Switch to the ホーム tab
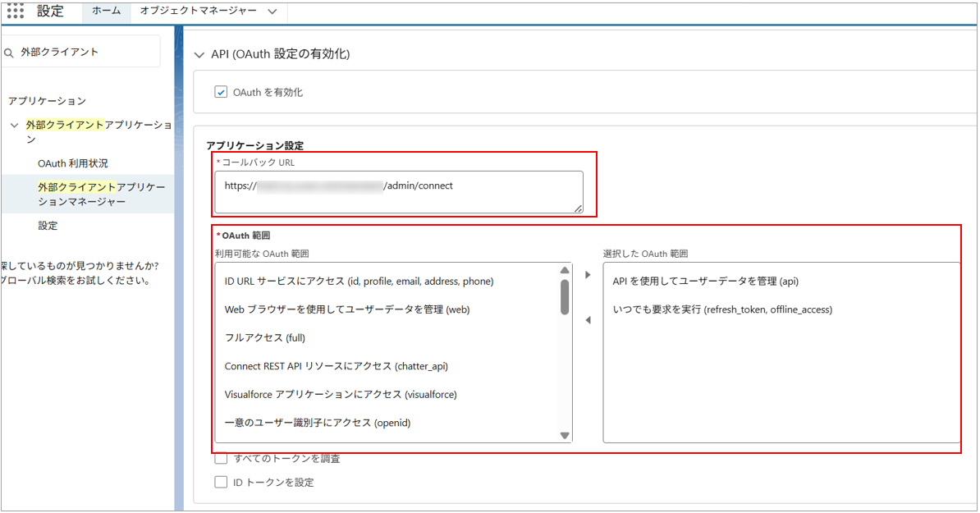 (106, 11)
